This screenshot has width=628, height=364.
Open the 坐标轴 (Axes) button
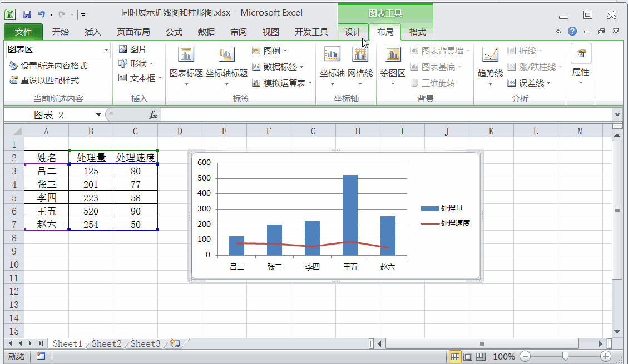pyautogui.click(x=332, y=54)
